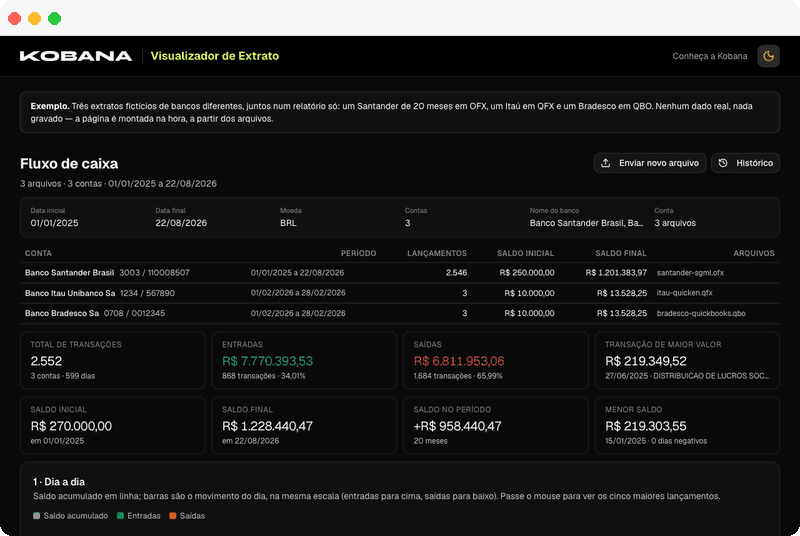Viewport: 800px width, 536px height.
Task: Click the clock icon in Histórico
Action: 723,163
